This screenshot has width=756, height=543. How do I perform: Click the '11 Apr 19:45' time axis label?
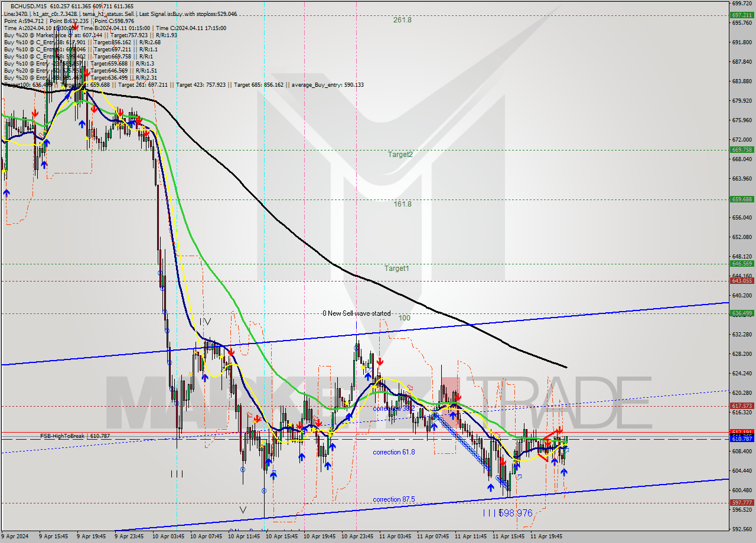[x=546, y=537]
